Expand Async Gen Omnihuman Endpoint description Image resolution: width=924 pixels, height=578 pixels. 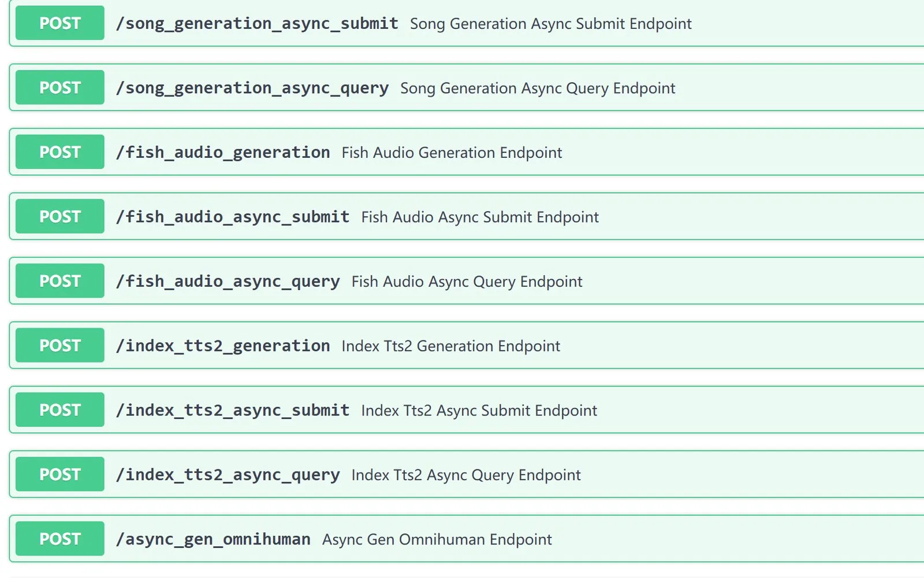pos(437,539)
